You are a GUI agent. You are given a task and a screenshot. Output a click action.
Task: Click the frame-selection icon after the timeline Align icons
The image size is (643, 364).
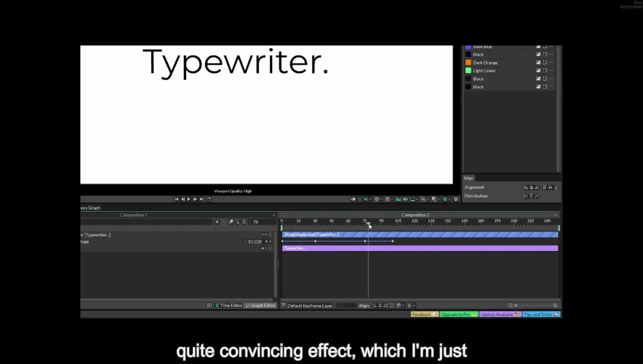pyautogui.click(x=392, y=305)
